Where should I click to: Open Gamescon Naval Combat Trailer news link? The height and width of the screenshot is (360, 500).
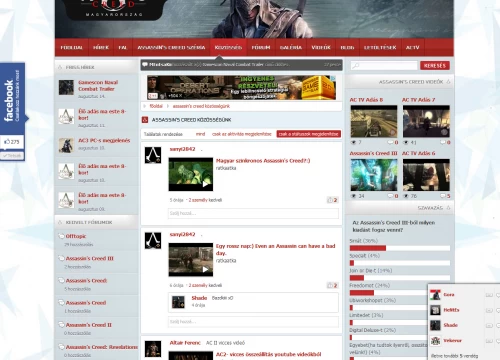pyautogui.click(x=98, y=86)
